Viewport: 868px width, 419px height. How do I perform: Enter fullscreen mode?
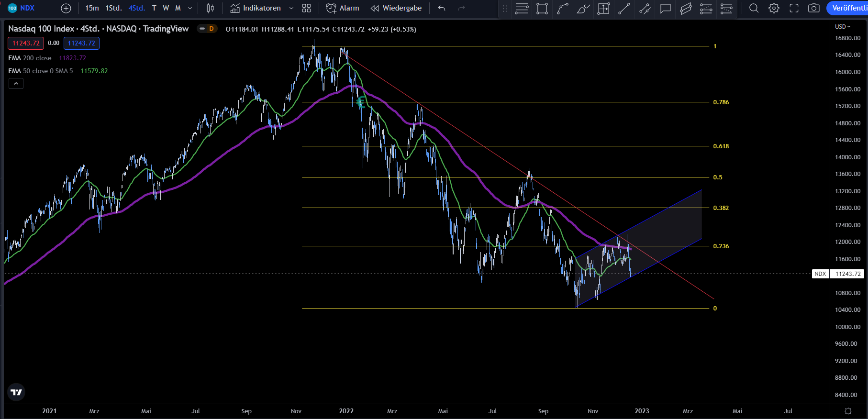[x=794, y=8]
